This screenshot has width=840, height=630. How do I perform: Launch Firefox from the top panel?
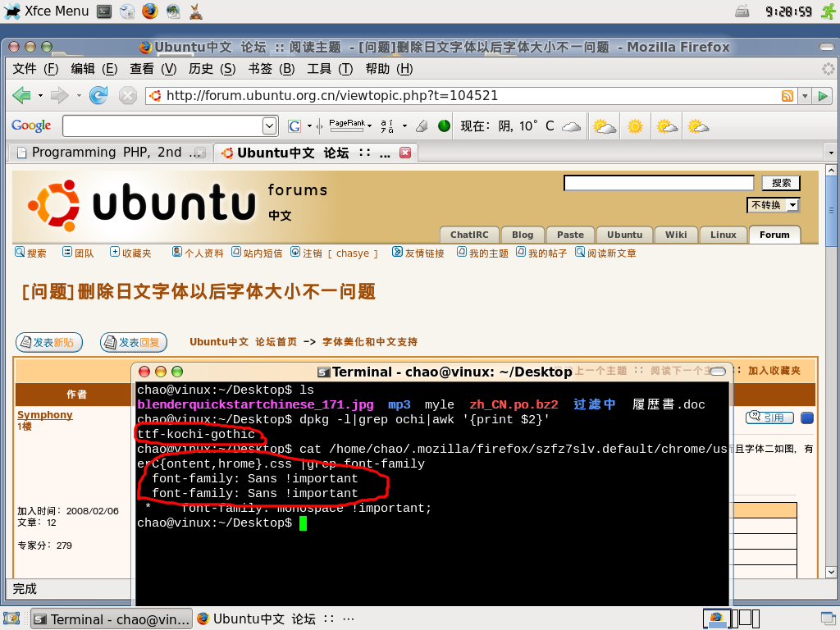coord(149,11)
